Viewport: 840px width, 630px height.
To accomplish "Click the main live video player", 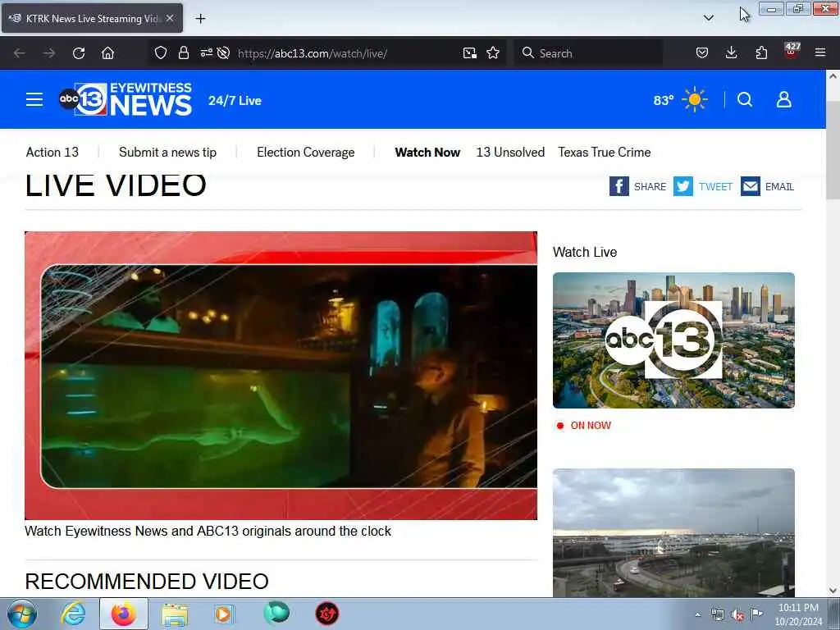I will pos(281,376).
